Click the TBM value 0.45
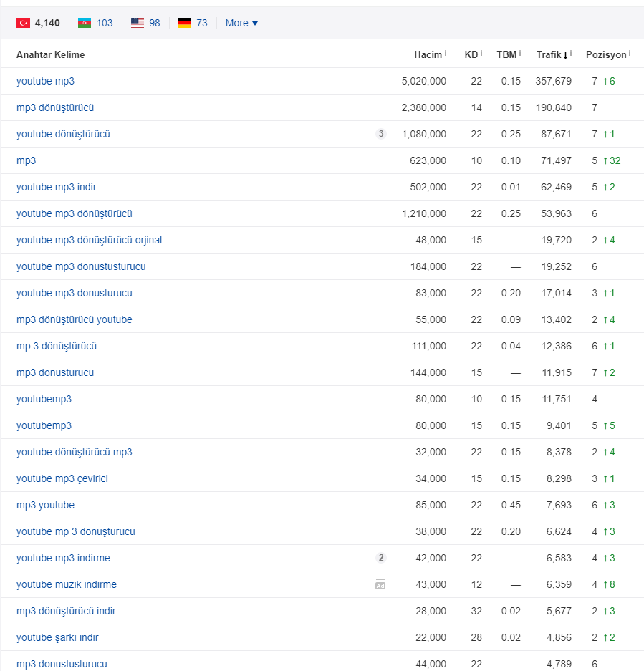This screenshot has height=671, width=644. point(511,505)
